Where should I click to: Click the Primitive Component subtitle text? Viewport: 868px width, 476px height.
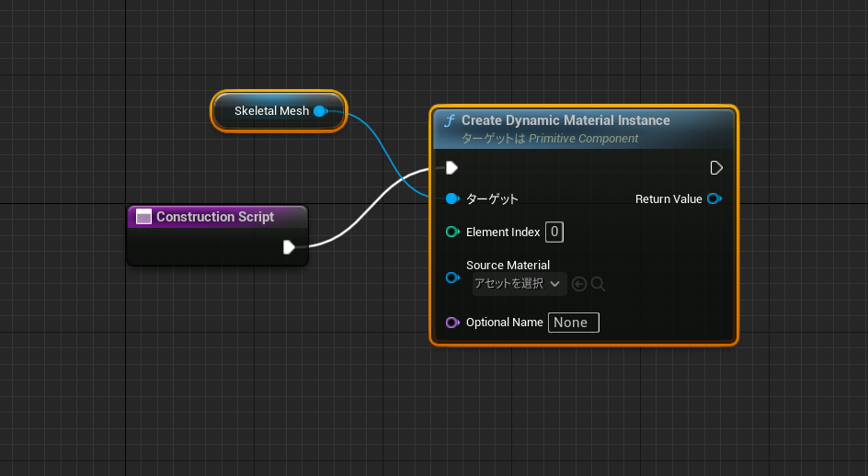(x=583, y=139)
